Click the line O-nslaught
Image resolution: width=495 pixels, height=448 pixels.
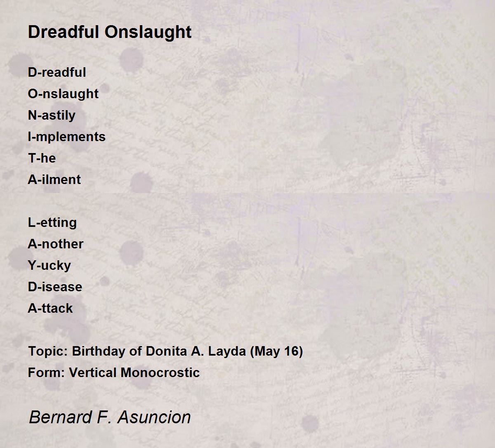(63, 94)
